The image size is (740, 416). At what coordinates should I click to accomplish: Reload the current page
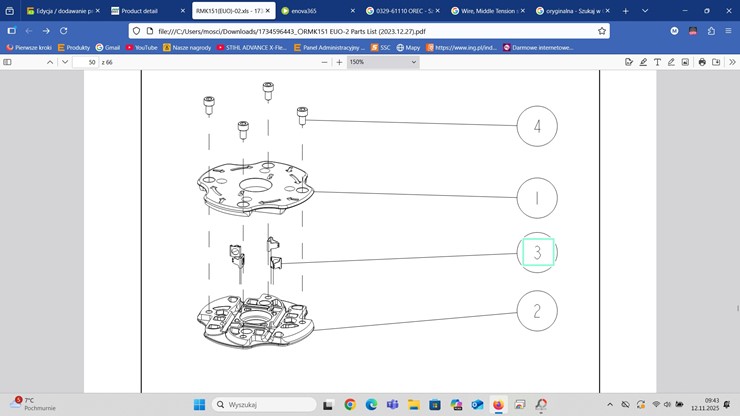[x=63, y=31]
